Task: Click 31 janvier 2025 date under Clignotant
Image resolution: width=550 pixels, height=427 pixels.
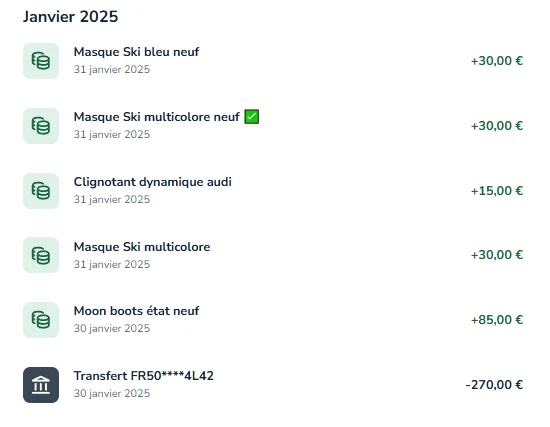Action: [112, 199]
